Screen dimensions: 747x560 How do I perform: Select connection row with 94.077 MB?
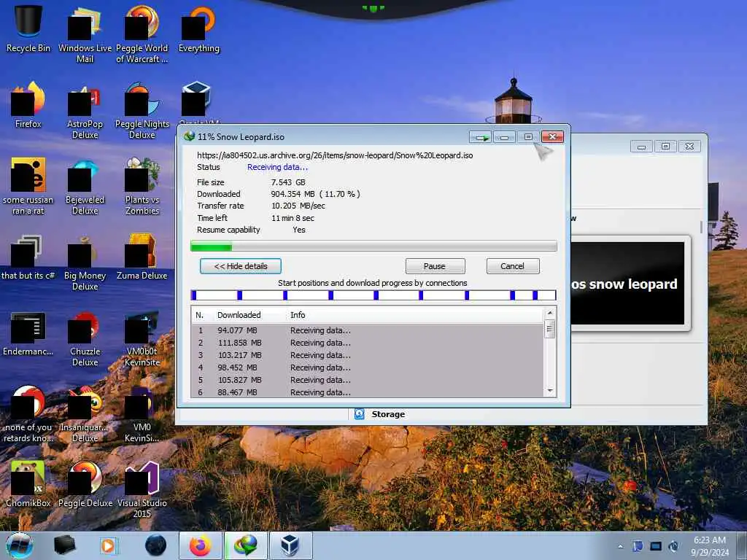(x=367, y=330)
